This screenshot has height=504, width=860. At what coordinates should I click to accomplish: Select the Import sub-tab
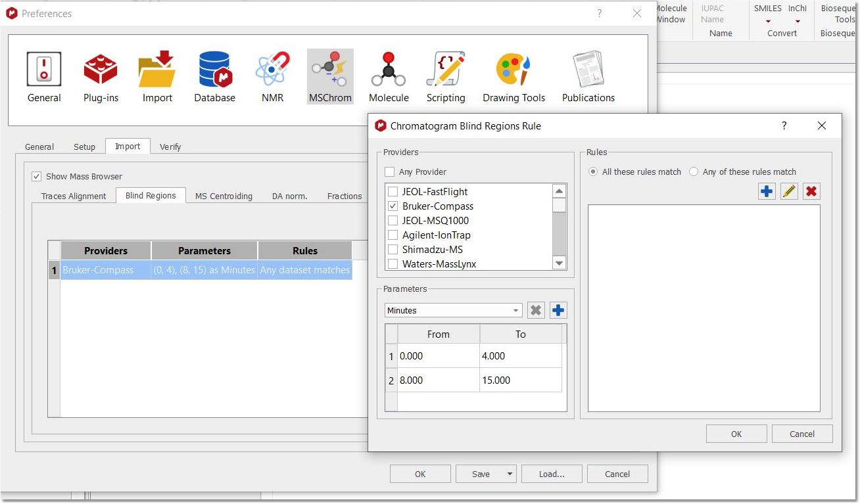[x=128, y=146]
